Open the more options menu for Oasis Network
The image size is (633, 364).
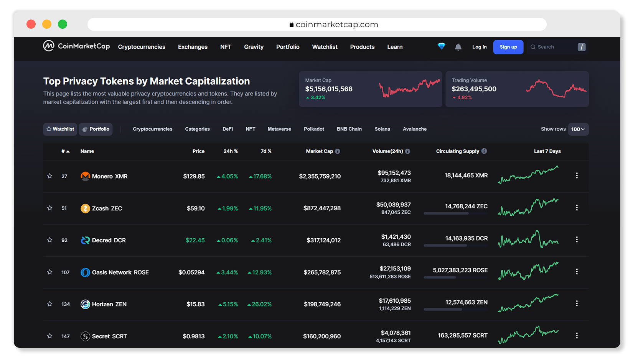[577, 272]
